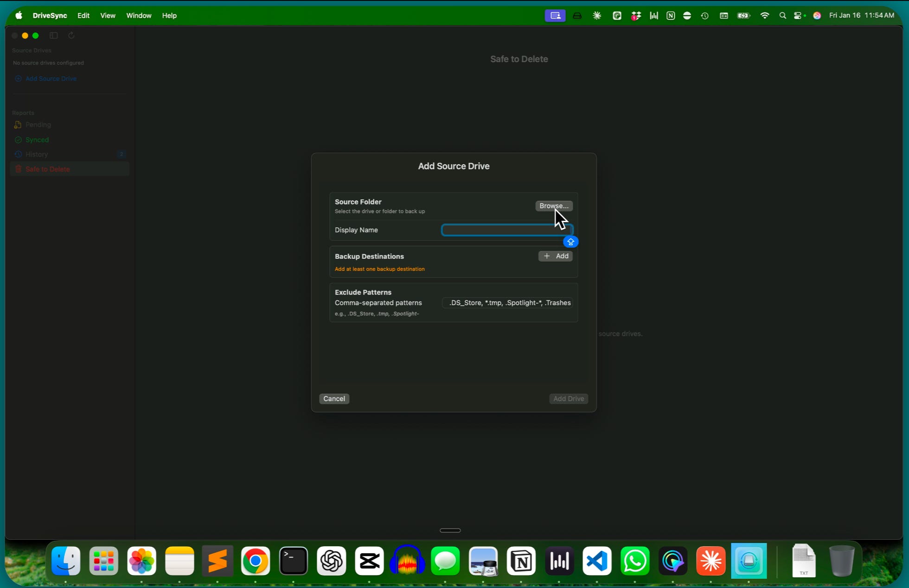Click the Browse... button for Source Folder
The height and width of the screenshot is (588, 909).
(553, 206)
